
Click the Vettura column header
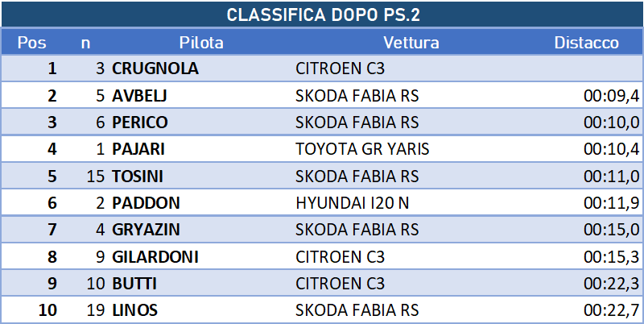pos(411,43)
